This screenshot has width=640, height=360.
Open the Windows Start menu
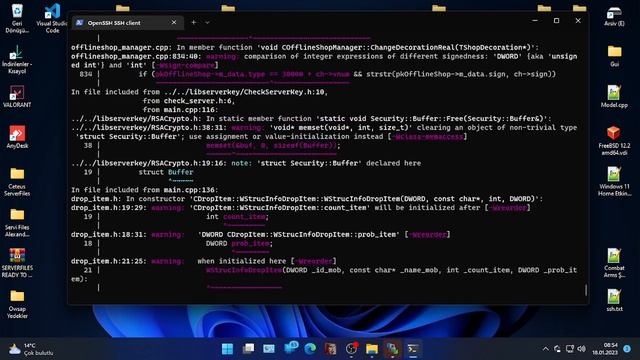227,349
